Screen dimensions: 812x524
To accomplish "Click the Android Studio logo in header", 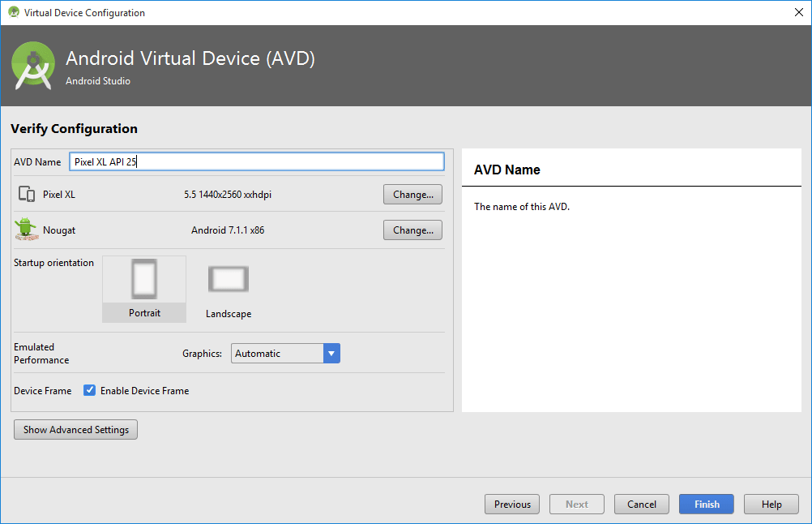I will click(x=34, y=66).
